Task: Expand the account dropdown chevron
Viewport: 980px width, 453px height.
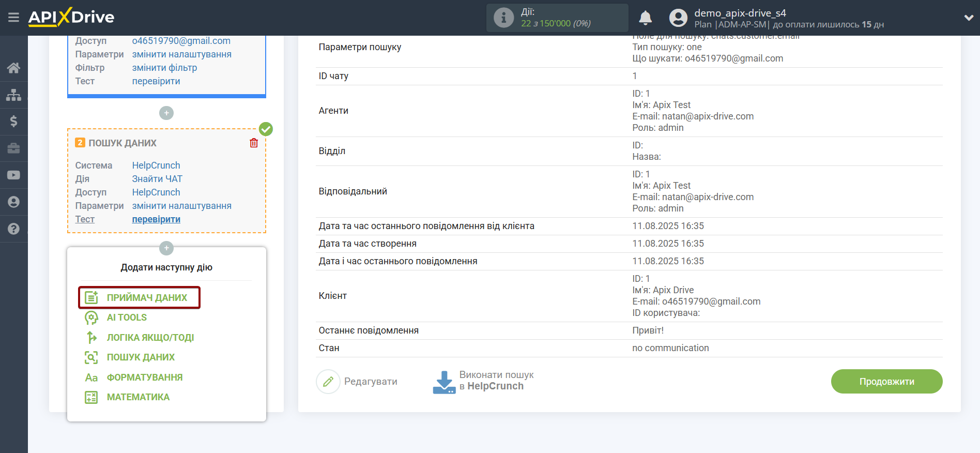Action: pos(969,18)
